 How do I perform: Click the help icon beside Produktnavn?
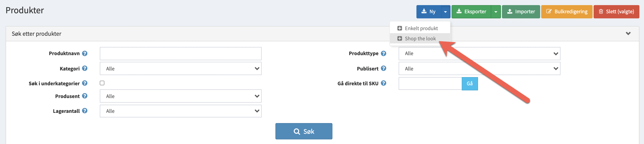click(x=85, y=53)
